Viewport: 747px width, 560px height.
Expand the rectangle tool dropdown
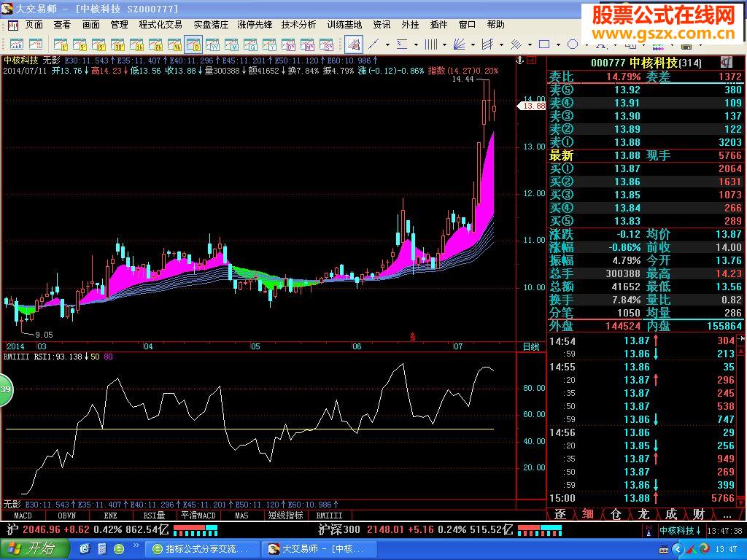click(558, 44)
